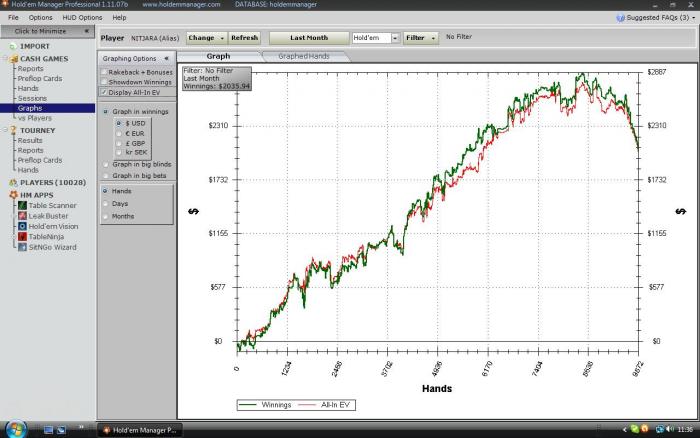The image size is (700, 438).
Task: Select the Hands x-axis option
Action: coord(105,191)
